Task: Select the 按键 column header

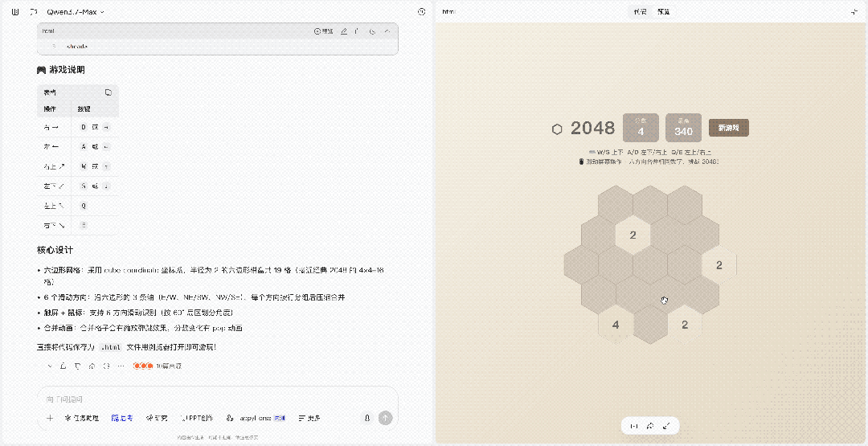Action: (84, 108)
